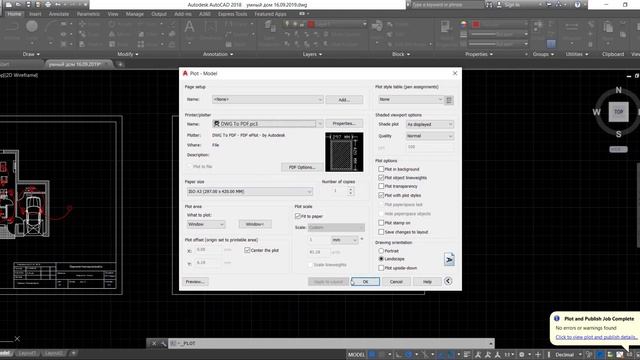The width and height of the screenshot is (640, 360).
Task: Click the New file icon in quick access toolbar
Action: [9, 5]
